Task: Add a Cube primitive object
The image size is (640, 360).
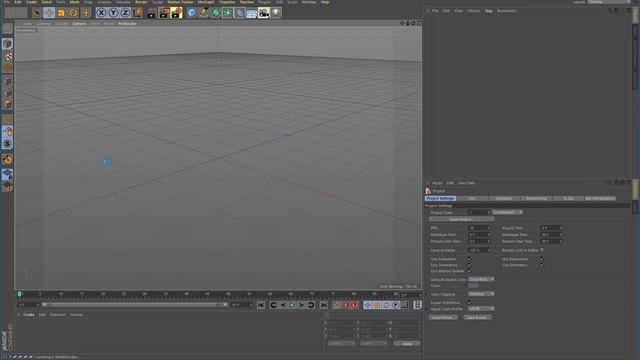Action: point(191,13)
